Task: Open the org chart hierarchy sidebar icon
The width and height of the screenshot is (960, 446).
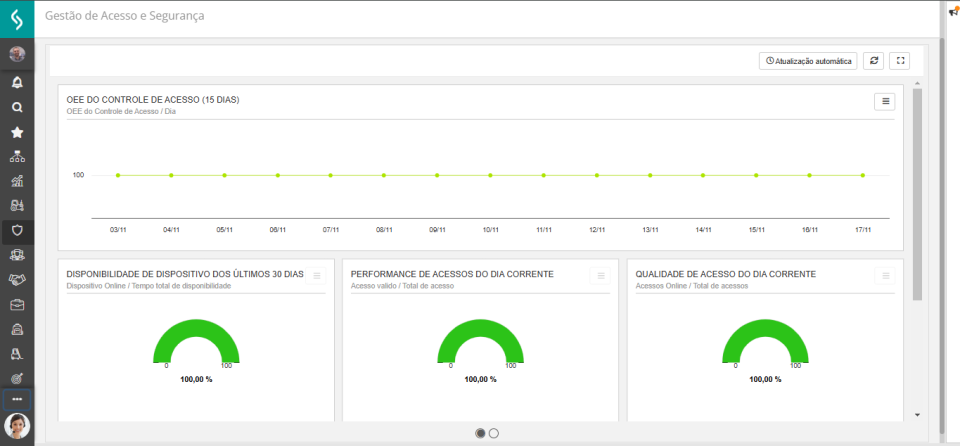Action: [x=17, y=157]
